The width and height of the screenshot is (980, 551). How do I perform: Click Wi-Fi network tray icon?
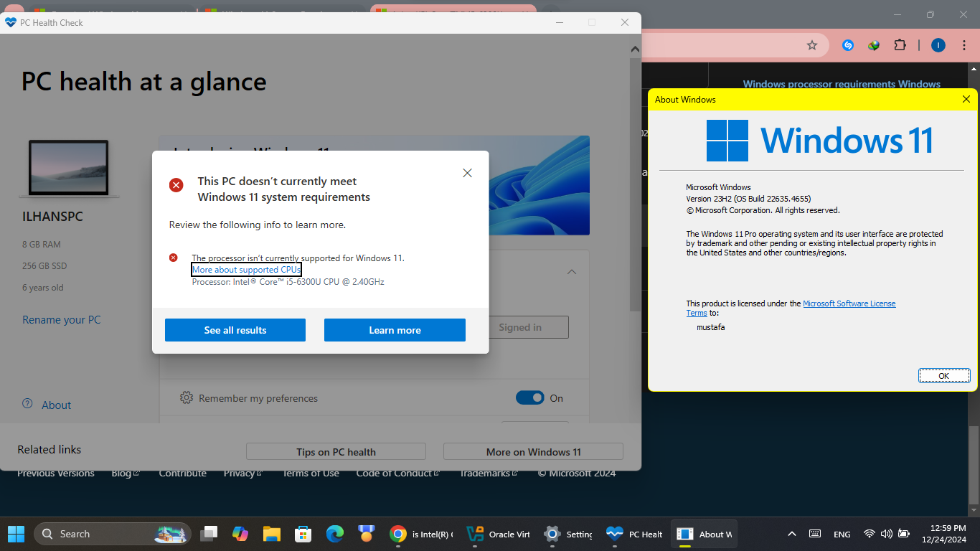(x=870, y=534)
